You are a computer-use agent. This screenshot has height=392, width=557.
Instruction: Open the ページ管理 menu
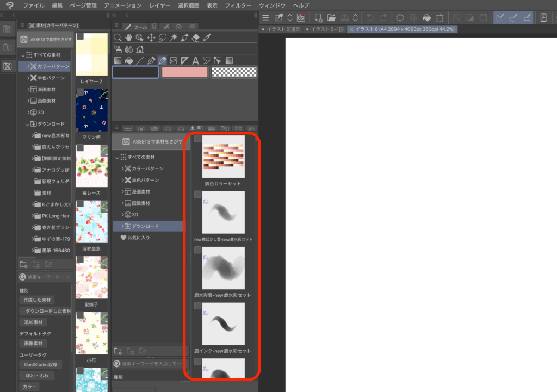[x=83, y=5]
